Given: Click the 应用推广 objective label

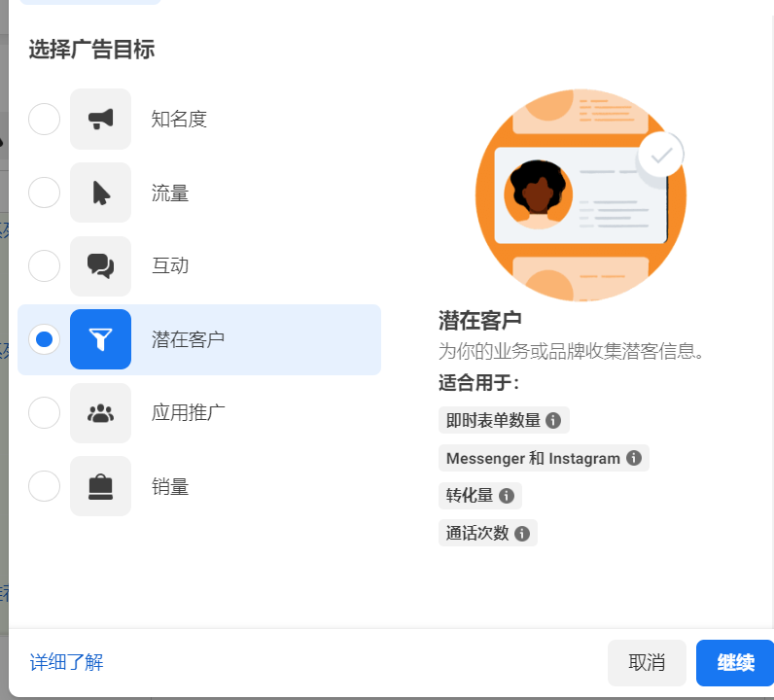Looking at the screenshot, I should point(188,412).
